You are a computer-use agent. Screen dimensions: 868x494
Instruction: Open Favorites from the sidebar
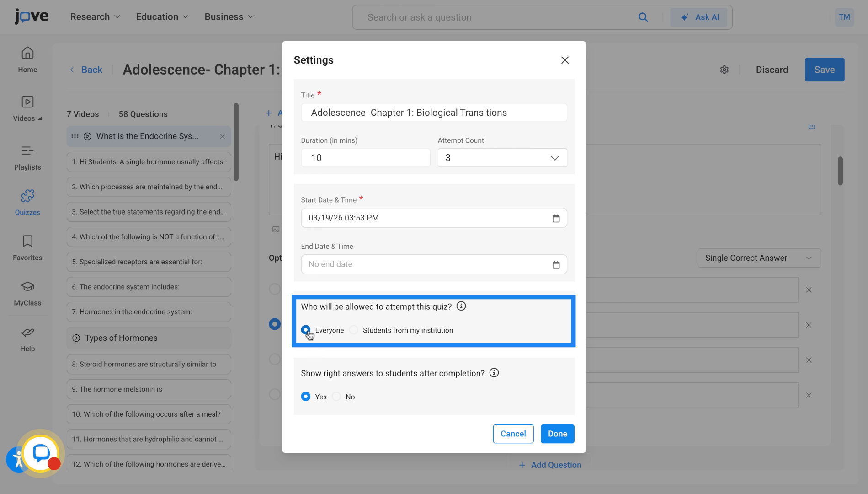coord(27,248)
